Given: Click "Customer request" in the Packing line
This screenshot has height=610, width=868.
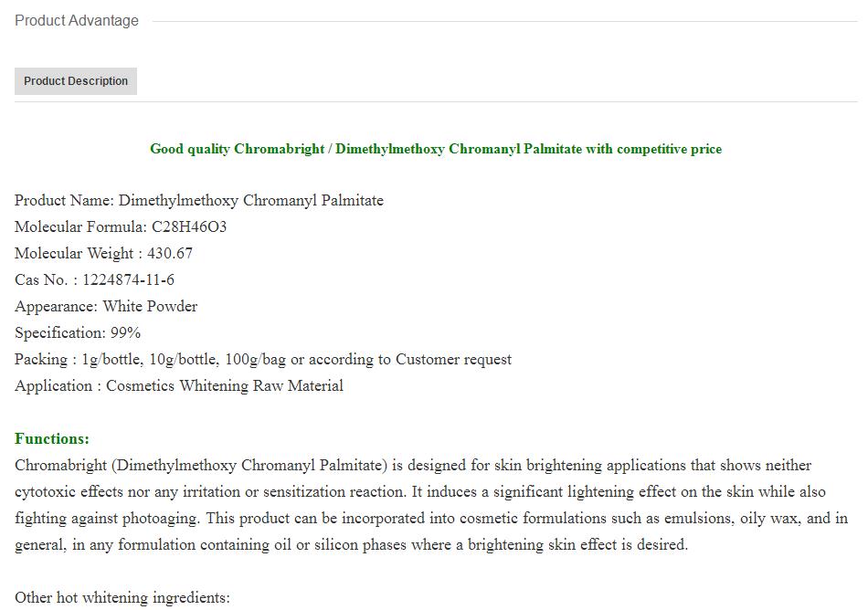Looking at the screenshot, I should click(453, 360).
